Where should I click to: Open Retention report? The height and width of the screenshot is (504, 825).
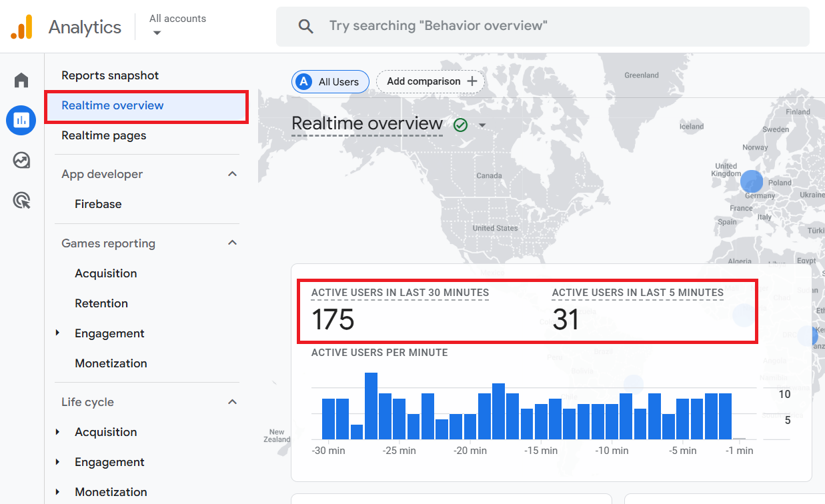coord(101,303)
